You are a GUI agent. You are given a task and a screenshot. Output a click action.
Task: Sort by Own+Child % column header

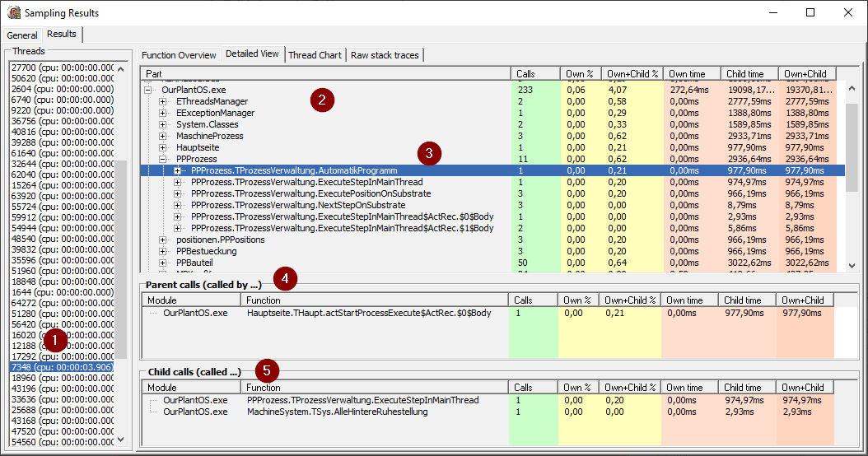click(x=630, y=74)
